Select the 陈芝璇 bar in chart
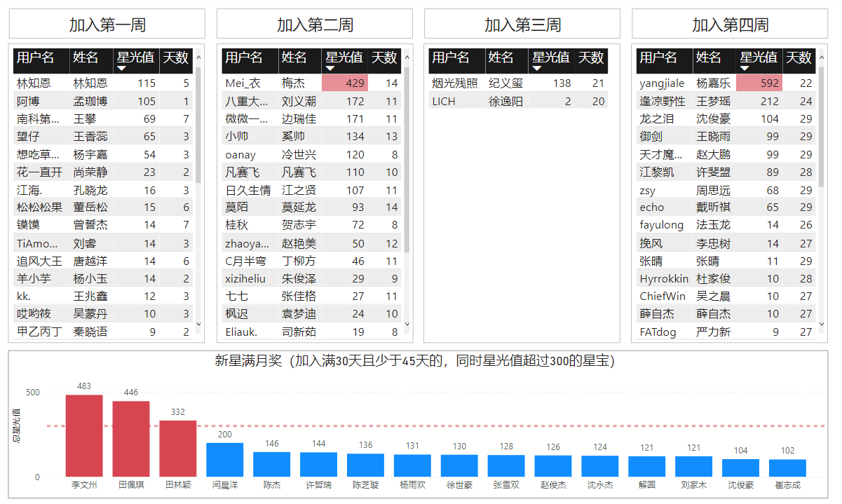The image size is (842, 504). coord(366,465)
